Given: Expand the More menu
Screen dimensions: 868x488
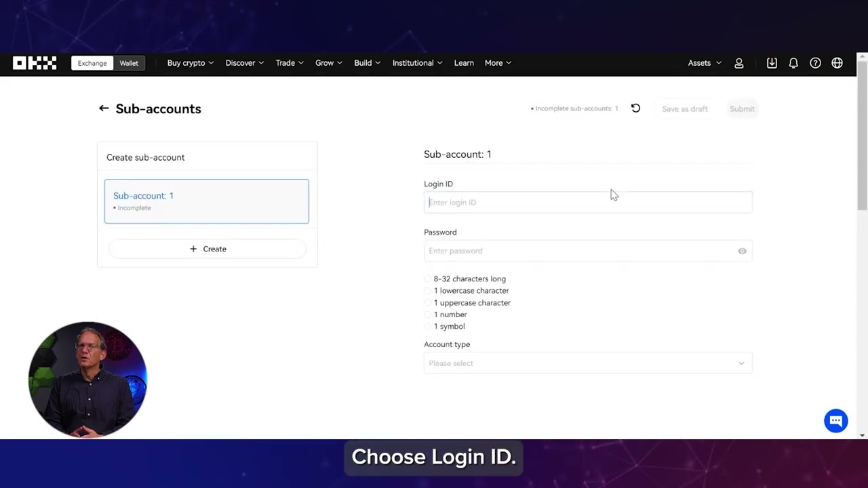Looking at the screenshot, I should (x=498, y=63).
